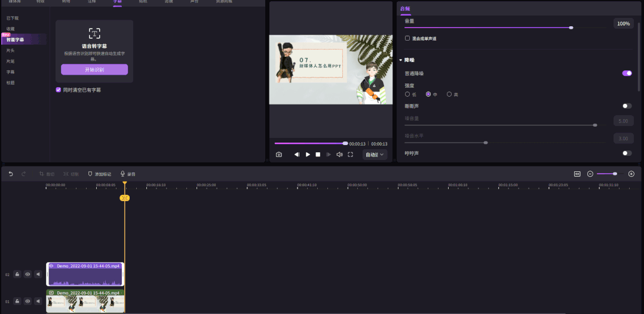Hide track 02 with eye icon
Screen dimensions: 644x314
click(27, 274)
